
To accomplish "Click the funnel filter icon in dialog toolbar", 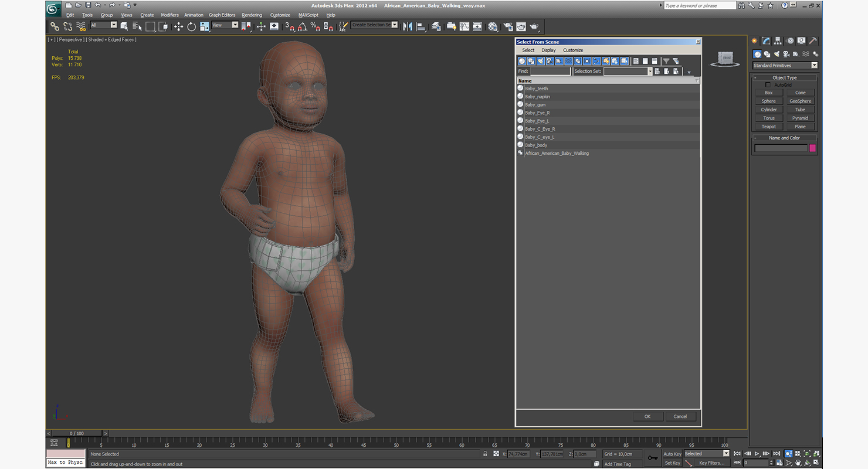I will coord(666,61).
